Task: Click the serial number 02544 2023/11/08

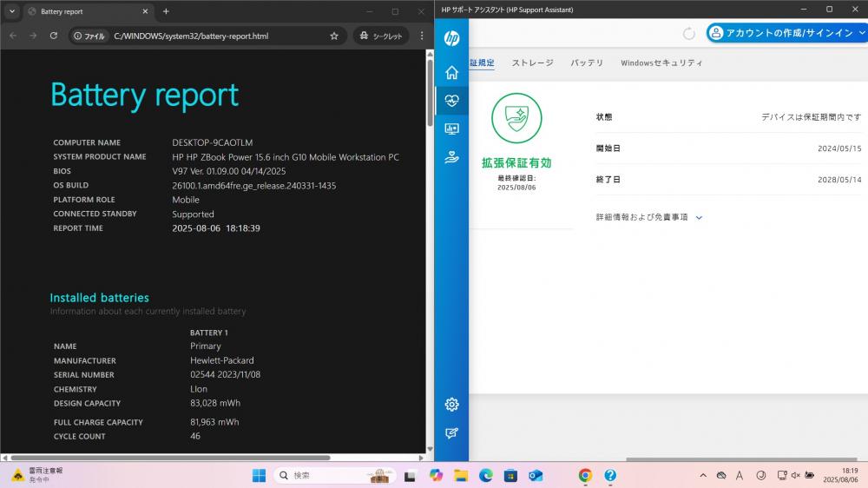Action: [226, 374]
